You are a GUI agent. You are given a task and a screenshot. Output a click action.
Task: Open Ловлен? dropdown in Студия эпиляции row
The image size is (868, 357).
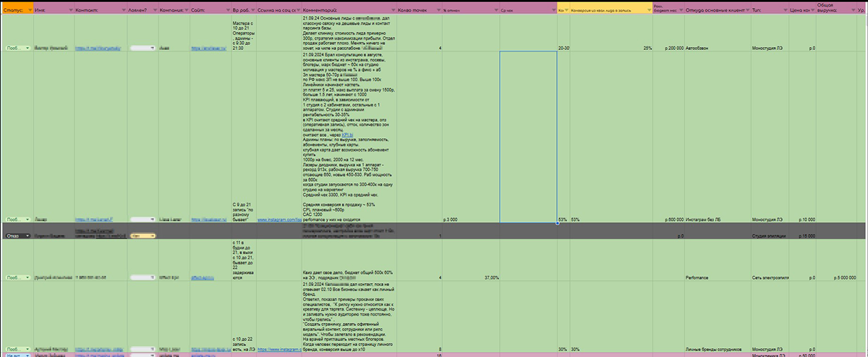click(153, 235)
